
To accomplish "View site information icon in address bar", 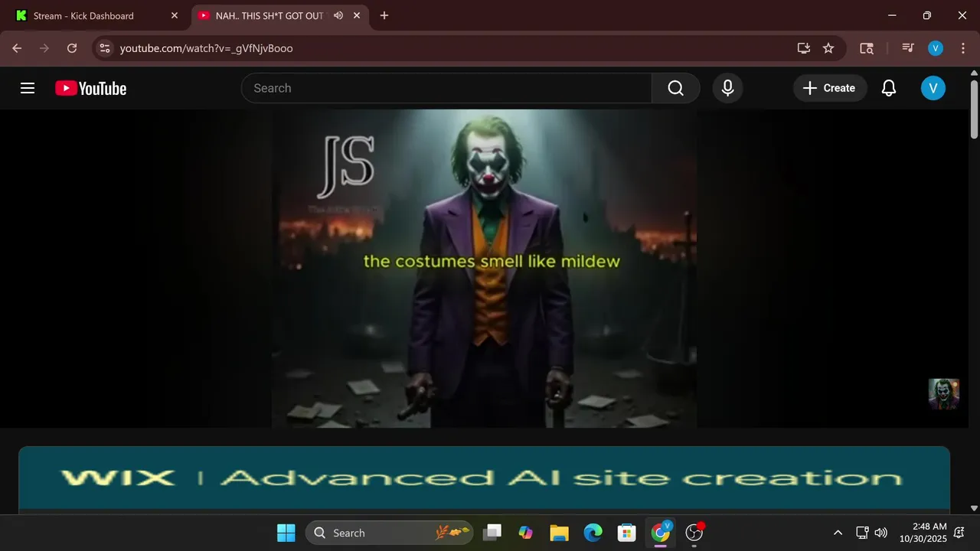I will pyautogui.click(x=105, y=48).
